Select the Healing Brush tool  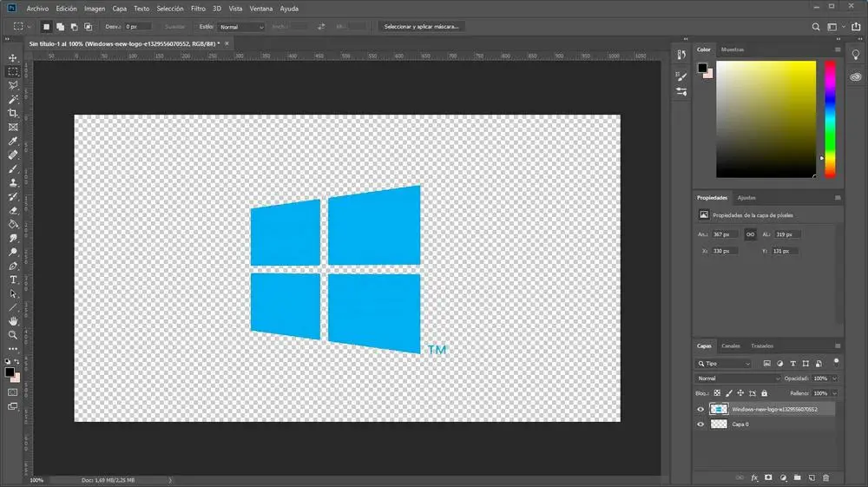pyautogui.click(x=13, y=155)
